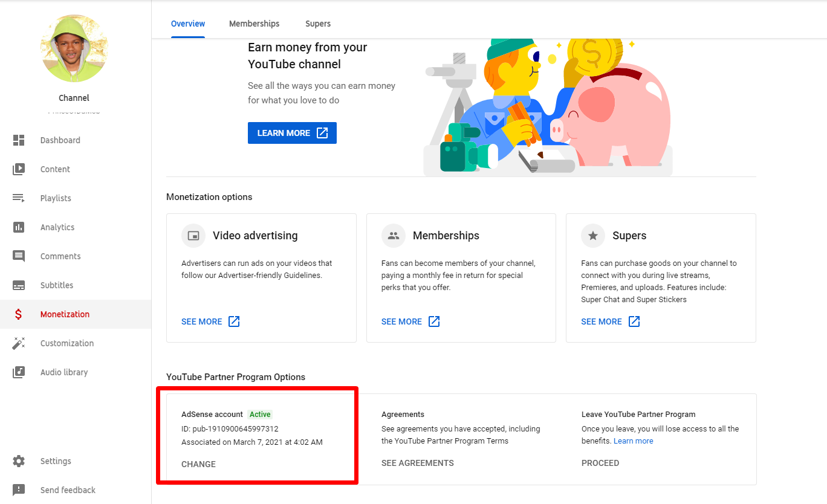Click the Send feedback alert icon
827x504 pixels.
pyautogui.click(x=19, y=490)
